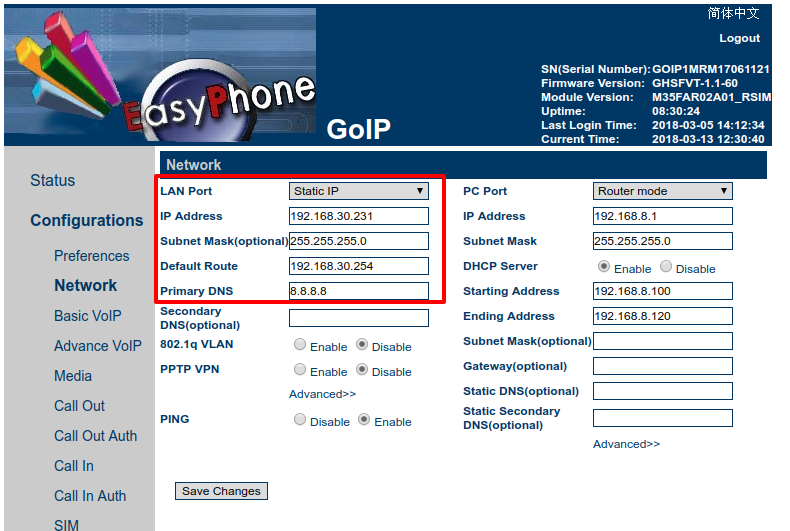Select Enable for PPTP VPN
Viewport: 790px width, 531px height.
pos(300,370)
